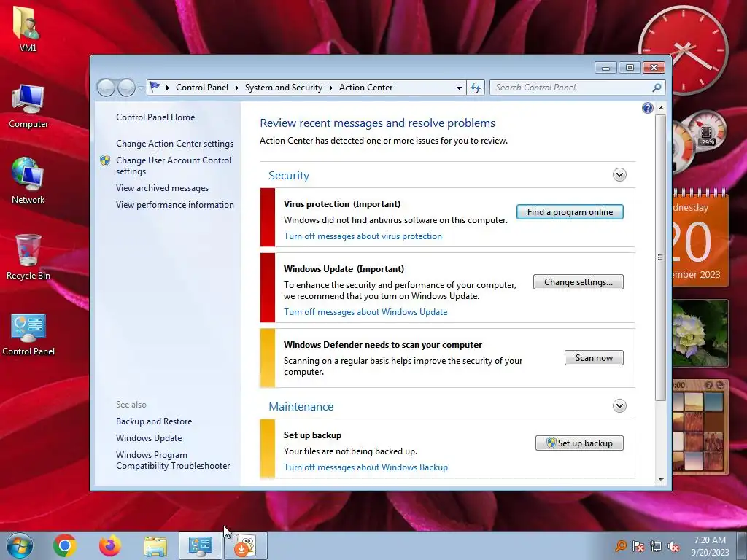Click the red clock desktop gadget
Image resolution: width=747 pixels, height=560 pixels.
coord(684,49)
